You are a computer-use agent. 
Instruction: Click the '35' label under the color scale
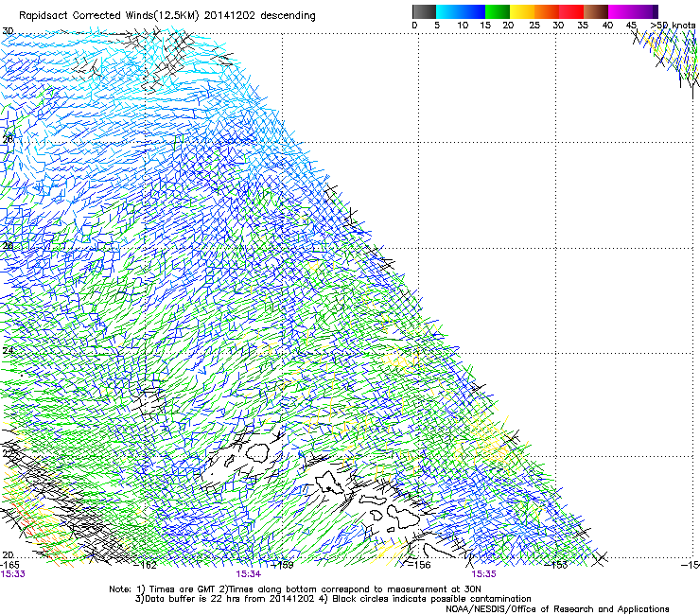(583, 26)
